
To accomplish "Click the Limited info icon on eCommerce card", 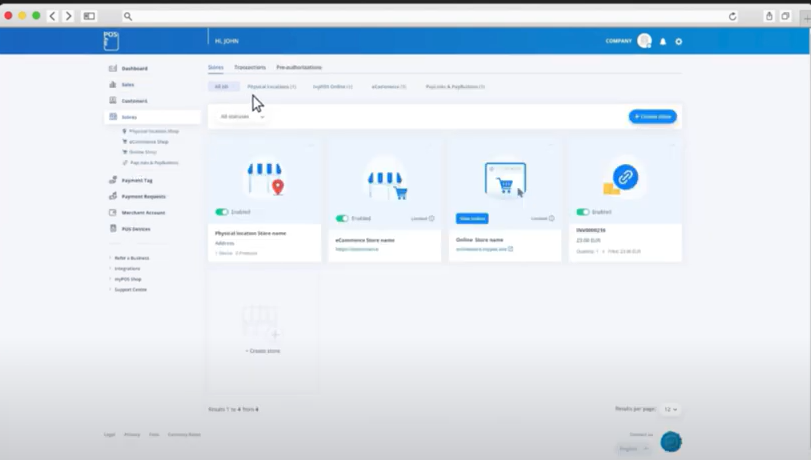I will pyautogui.click(x=431, y=218).
